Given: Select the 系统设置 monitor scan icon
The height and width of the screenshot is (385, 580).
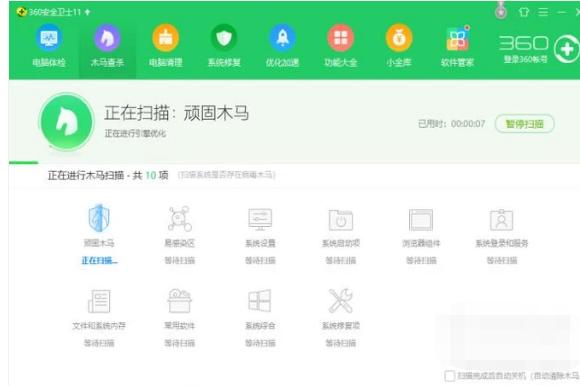Looking at the screenshot, I should (260, 219).
